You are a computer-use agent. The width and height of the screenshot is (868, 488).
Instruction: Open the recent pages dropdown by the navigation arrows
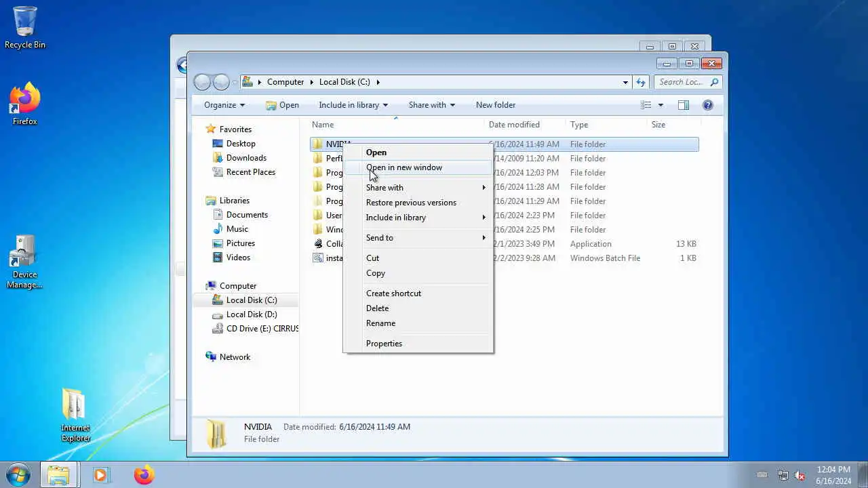coord(235,82)
